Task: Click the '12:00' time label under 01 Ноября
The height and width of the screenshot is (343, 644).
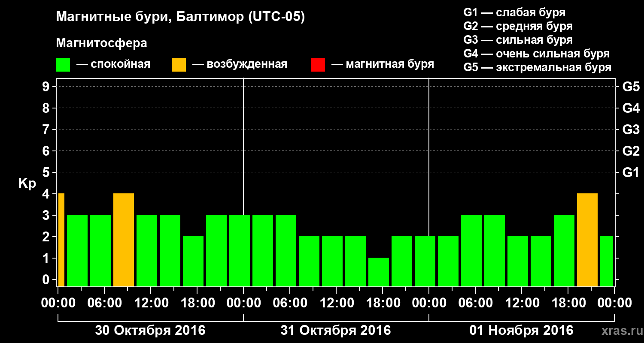Action: (x=523, y=304)
